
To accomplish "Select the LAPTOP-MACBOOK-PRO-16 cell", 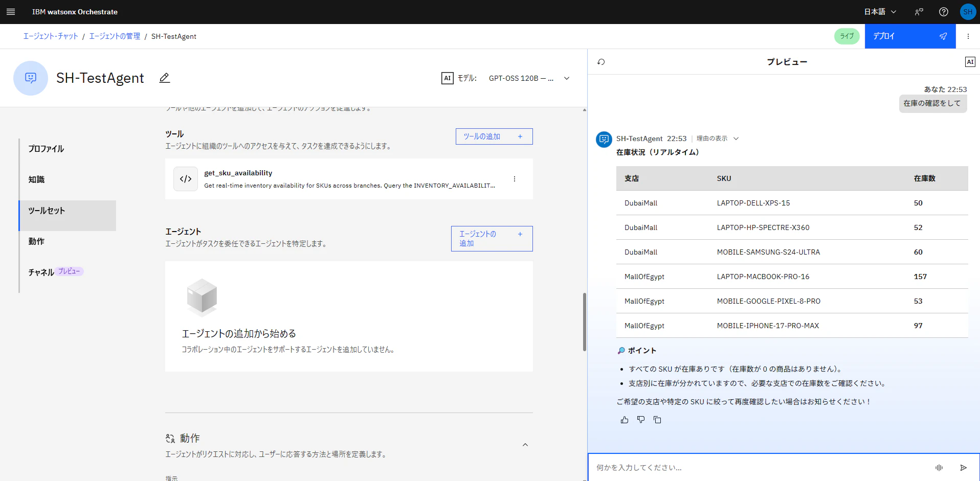I will (763, 277).
